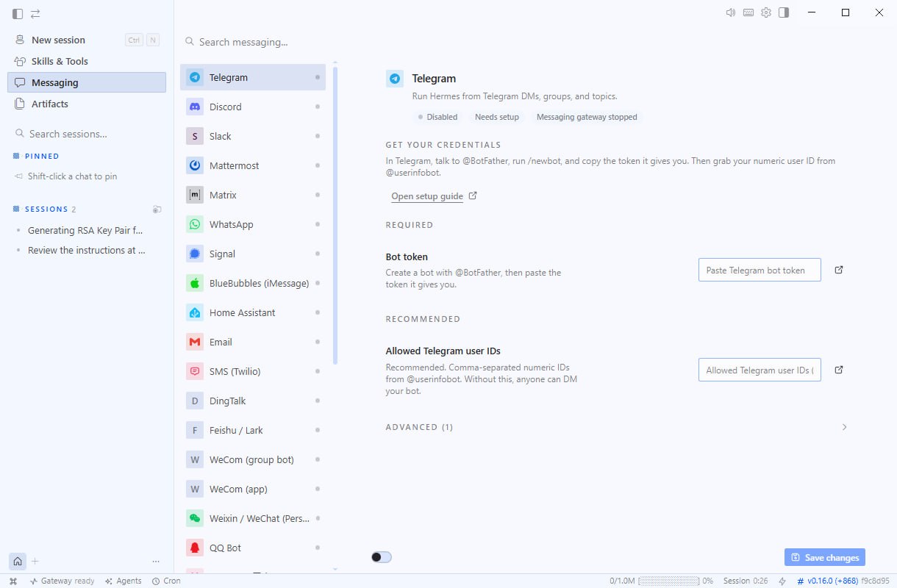
Task: Click the speaker volume icon in title bar
Action: click(731, 12)
